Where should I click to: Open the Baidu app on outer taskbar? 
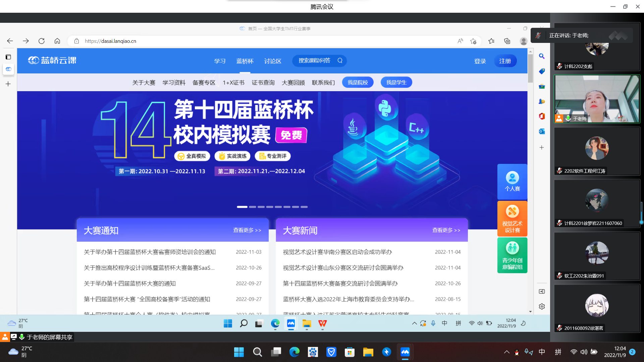click(313, 352)
